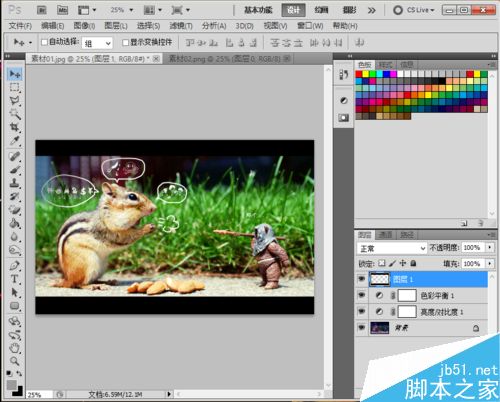Launch Mini Bridge from the application bar
The height and width of the screenshot is (402, 500).
point(62,10)
